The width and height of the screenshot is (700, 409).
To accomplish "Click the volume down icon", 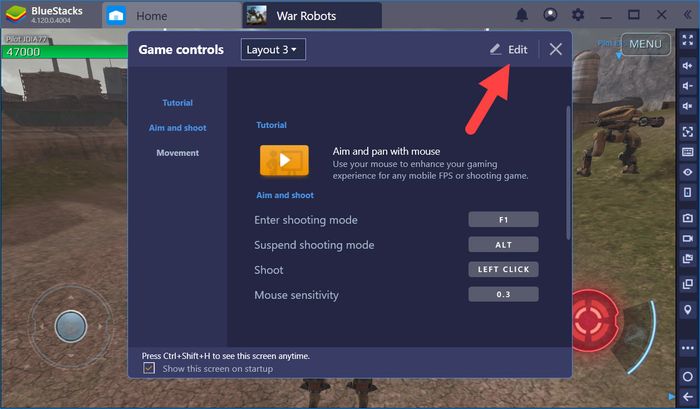I will pos(688,86).
